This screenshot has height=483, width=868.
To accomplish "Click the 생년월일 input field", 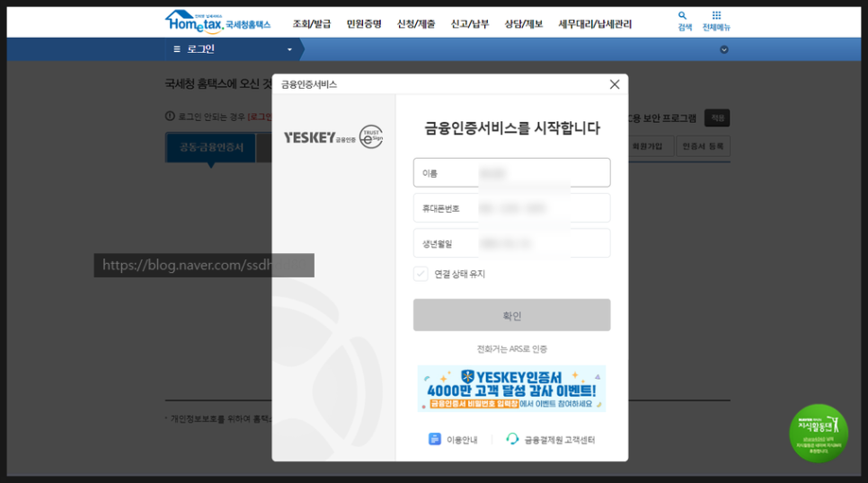I will tap(511, 243).
